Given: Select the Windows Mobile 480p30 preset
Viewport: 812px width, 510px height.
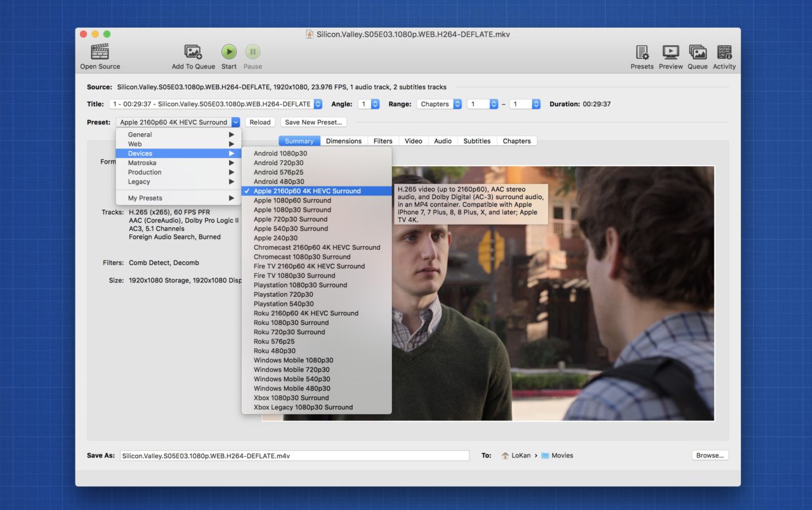Looking at the screenshot, I should (317, 388).
